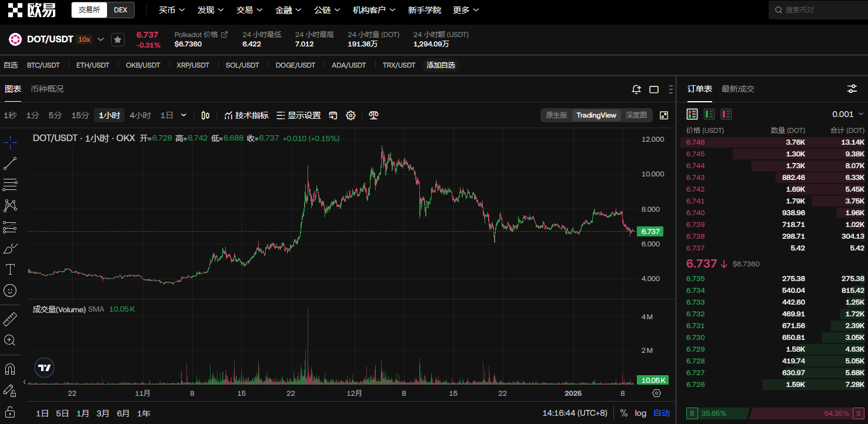Switch to 交易所 exchange mode

pos(89,10)
